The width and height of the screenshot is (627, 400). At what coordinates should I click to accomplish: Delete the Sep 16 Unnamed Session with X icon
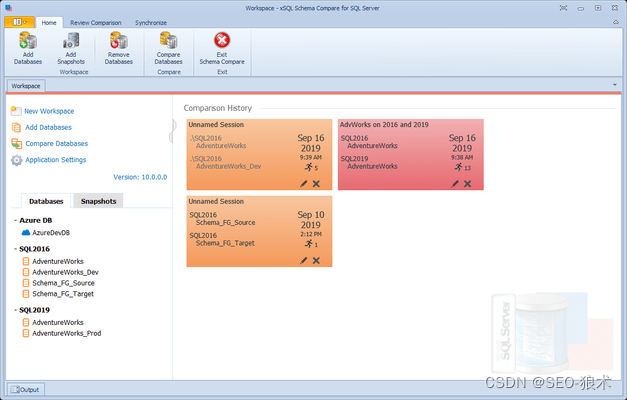[x=316, y=184]
